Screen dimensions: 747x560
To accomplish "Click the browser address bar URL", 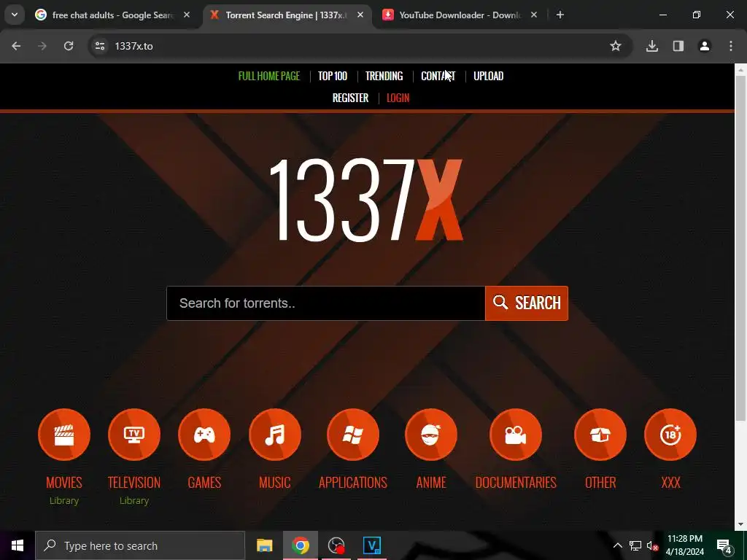I will 134,46.
